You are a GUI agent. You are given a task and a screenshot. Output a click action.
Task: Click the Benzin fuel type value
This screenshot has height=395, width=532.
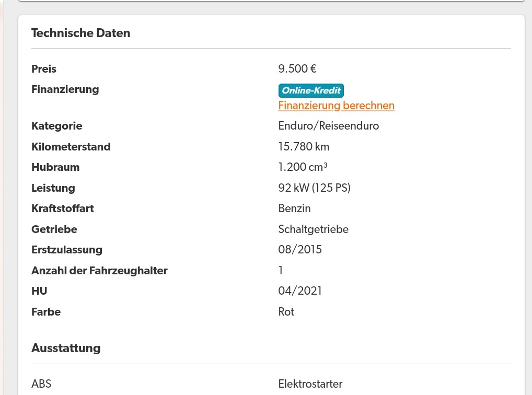294,208
